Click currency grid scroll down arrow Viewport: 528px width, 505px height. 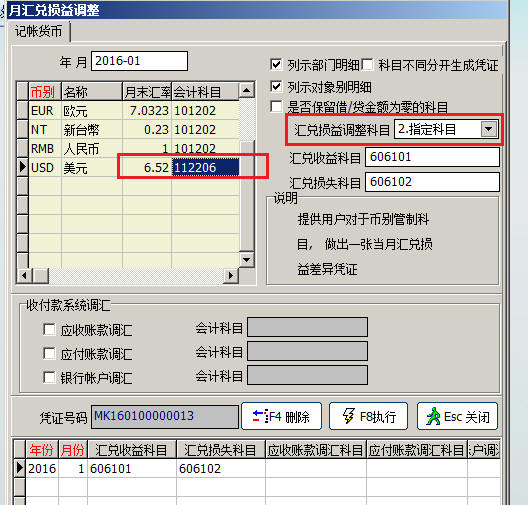246,260
